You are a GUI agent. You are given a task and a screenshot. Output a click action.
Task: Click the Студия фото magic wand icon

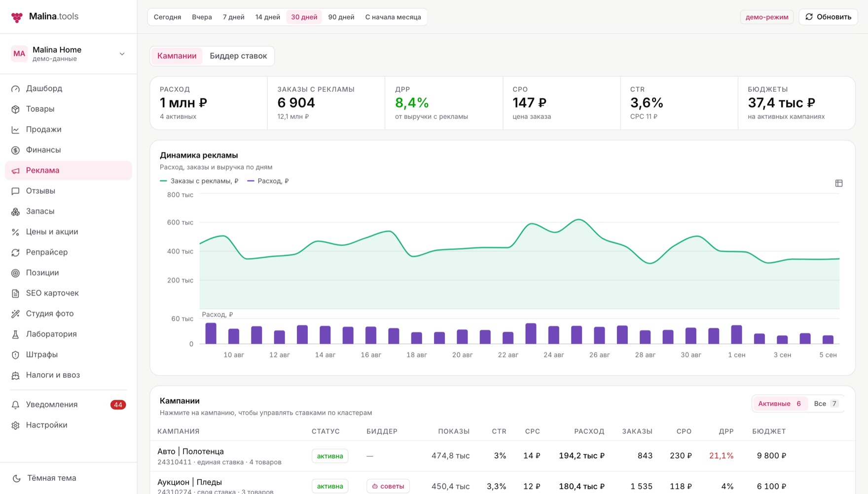click(16, 314)
